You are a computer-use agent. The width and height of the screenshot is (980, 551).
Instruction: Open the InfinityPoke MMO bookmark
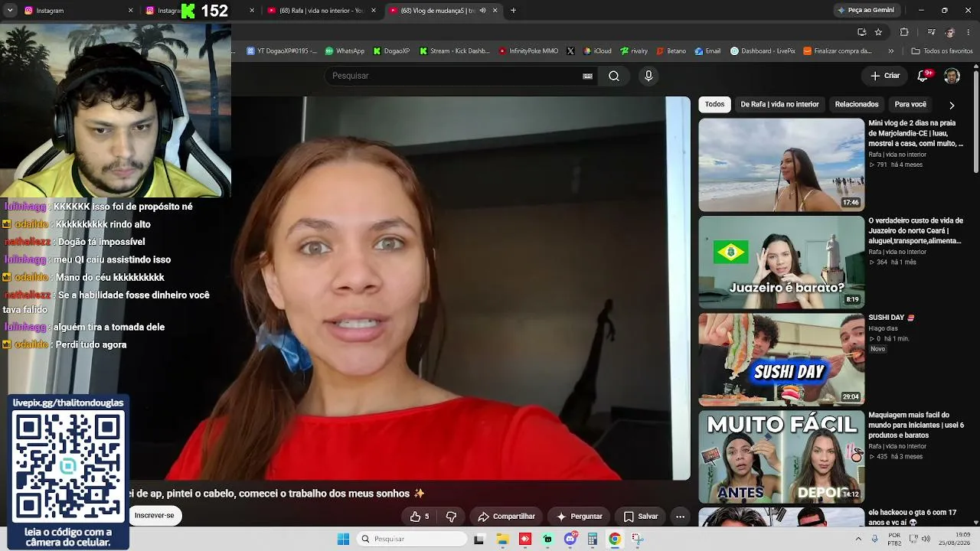pyautogui.click(x=528, y=51)
